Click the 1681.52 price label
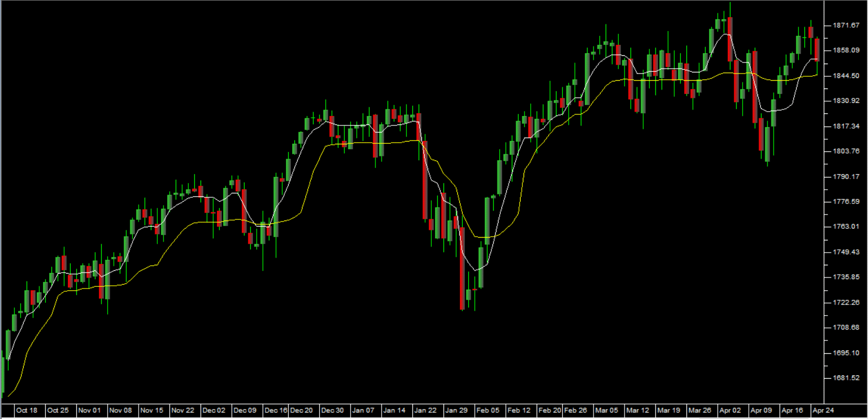The image size is (868, 419). pyautogui.click(x=846, y=378)
